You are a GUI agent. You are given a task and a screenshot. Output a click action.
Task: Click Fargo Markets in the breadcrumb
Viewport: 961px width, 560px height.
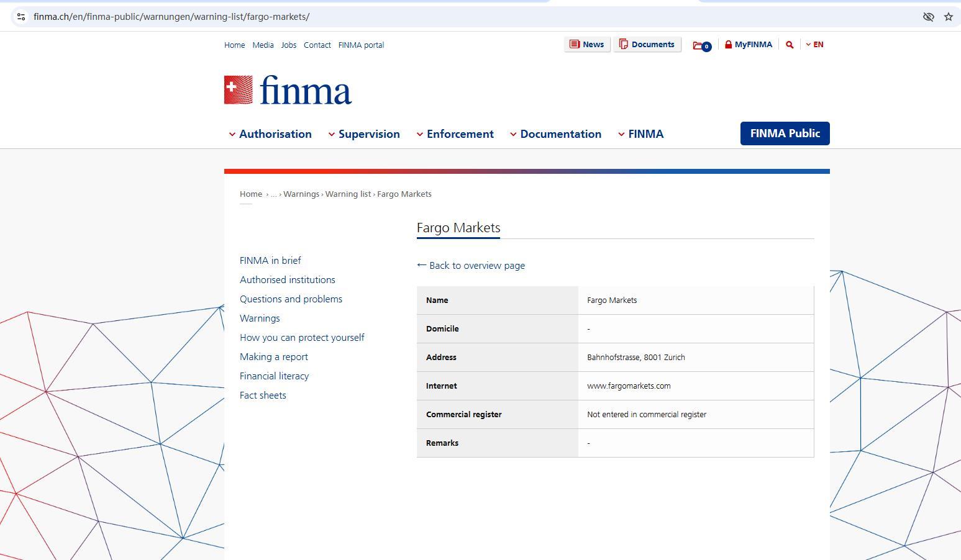pyautogui.click(x=404, y=194)
